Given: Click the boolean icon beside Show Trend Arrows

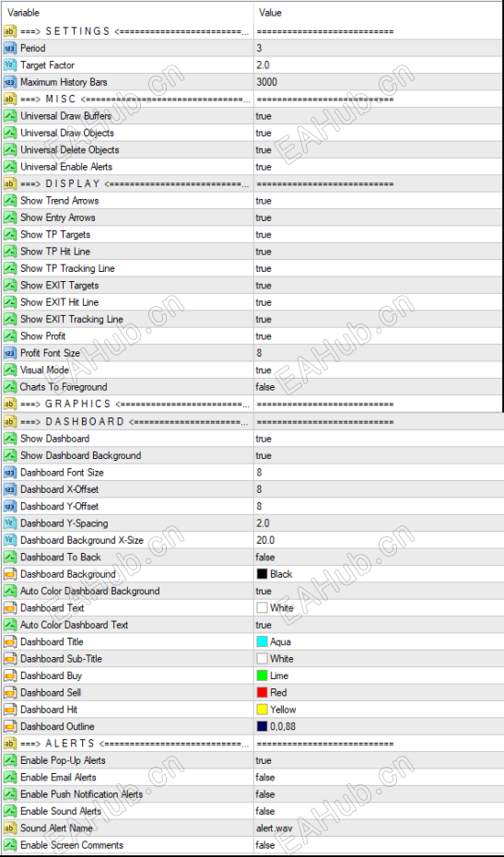Looking at the screenshot, I should pos(10,201).
